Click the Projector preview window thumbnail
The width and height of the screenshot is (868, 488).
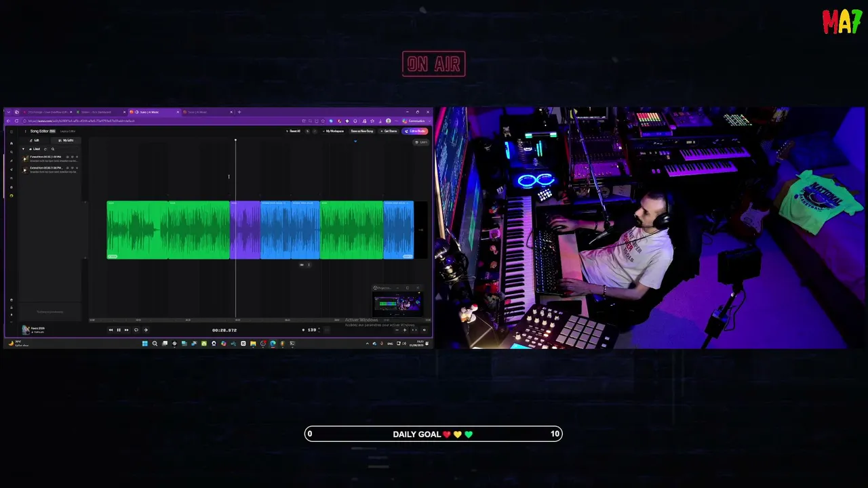pos(397,304)
